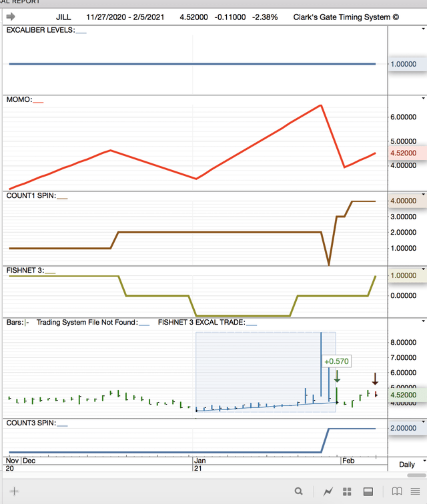Image resolution: width=427 pixels, height=504 pixels.
Task: Open the book icon in bottom toolbar
Action: [x=397, y=491]
